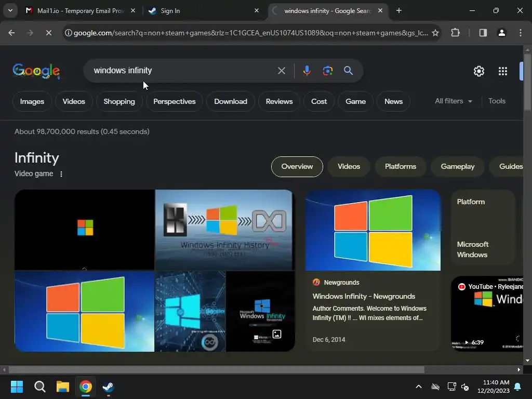Select the Gameplay tab

457,167
